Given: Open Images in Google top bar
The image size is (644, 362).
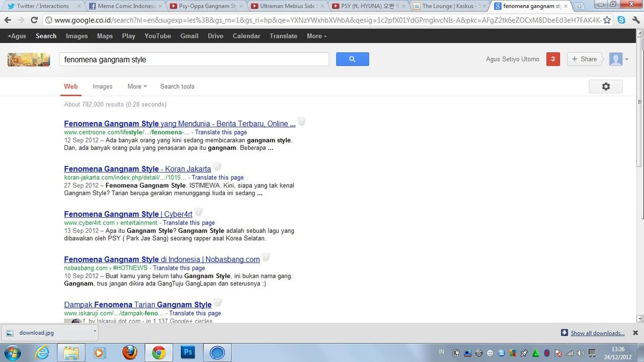Looking at the screenshot, I should (x=77, y=36).
